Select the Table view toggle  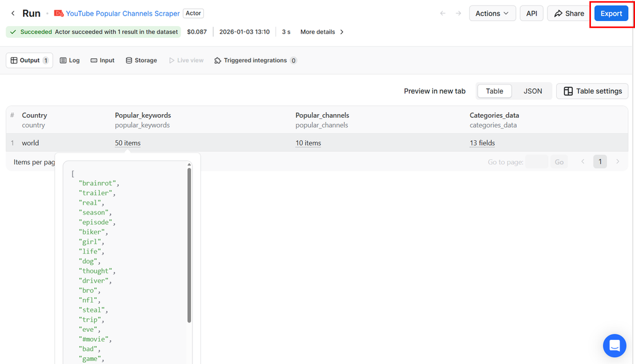tap(494, 91)
